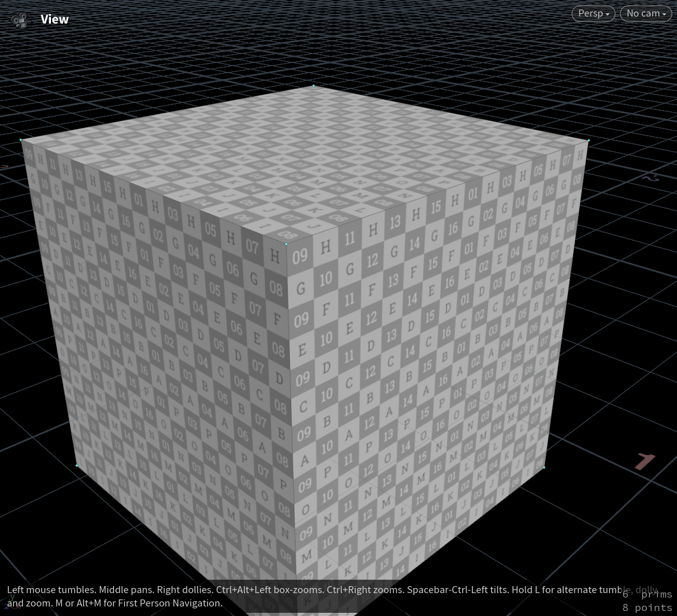
Task: Click the '6 prims' geometry info text
Action: 647,594
